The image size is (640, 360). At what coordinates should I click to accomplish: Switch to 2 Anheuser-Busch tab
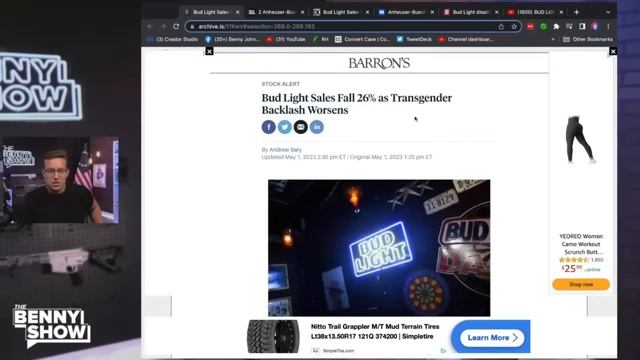[276, 12]
